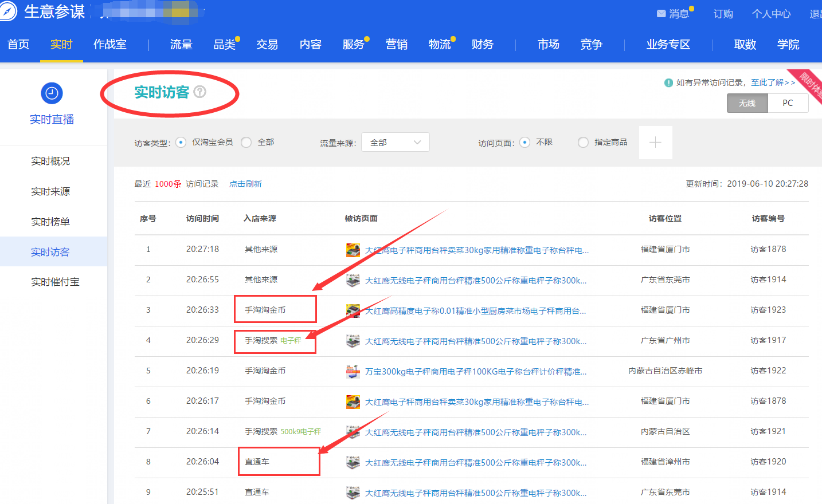This screenshot has height=504, width=822.
Task: Click the plus icon to add product
Action: 655,143
